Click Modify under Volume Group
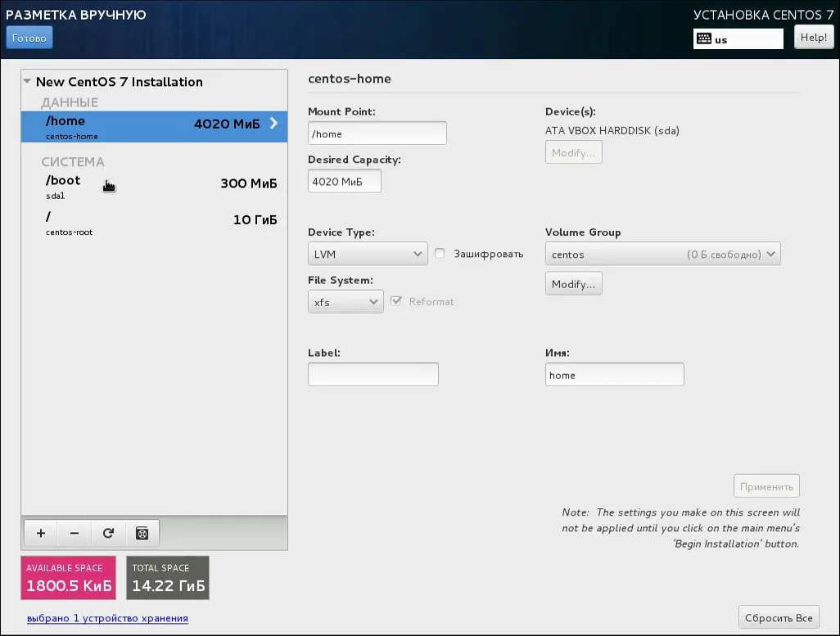The height and width of the screenshot is (636, 840). point(573,283)
